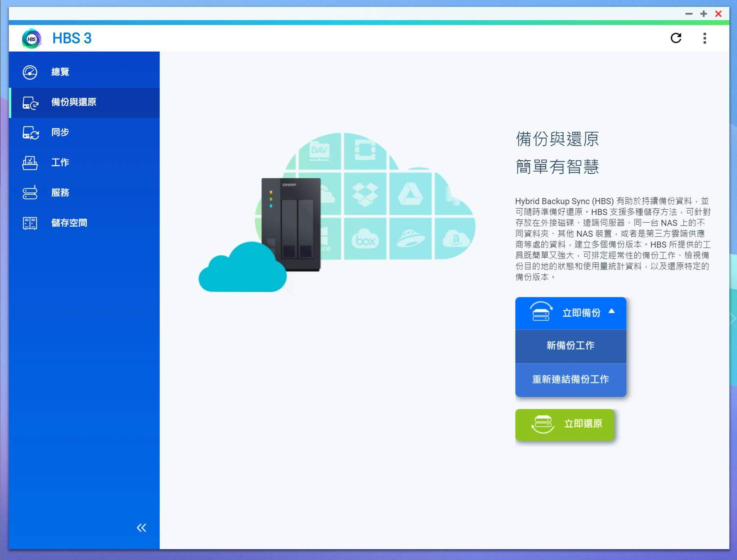This screenshot has height=560, width=737.
Task: Maximize the HBS 3 window with plus
Action: (703, 14)
